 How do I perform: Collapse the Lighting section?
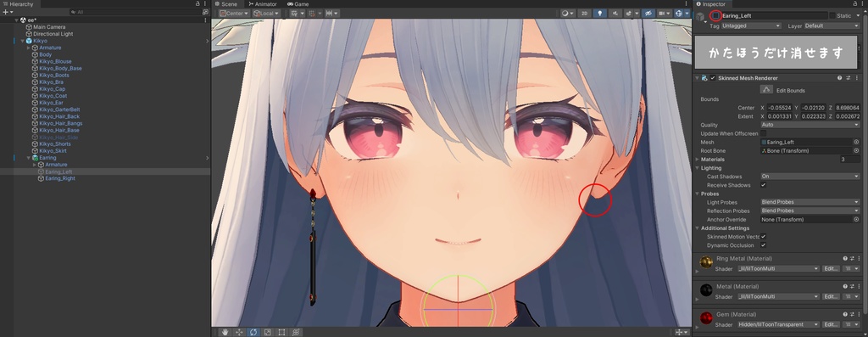(x=698, y=168)
